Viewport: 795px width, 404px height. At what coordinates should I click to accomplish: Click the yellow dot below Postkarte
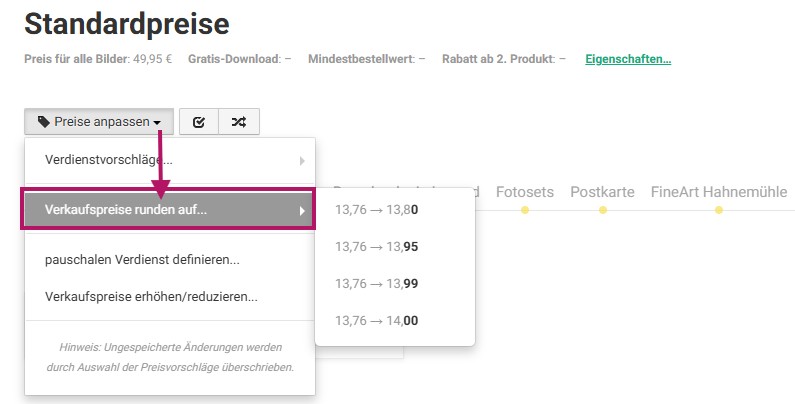coord(602,210)
